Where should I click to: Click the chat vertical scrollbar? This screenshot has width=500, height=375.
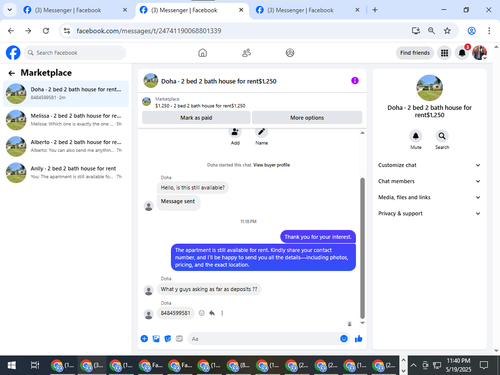362,248
